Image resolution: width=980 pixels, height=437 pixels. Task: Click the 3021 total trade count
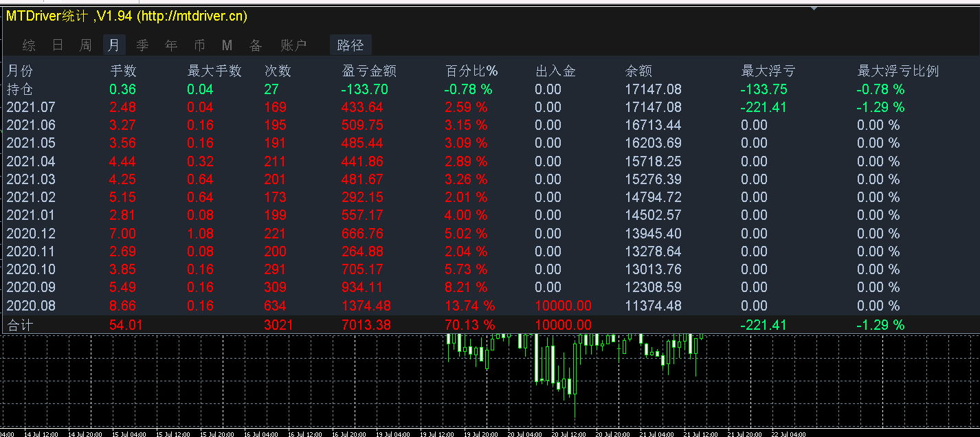278,325
